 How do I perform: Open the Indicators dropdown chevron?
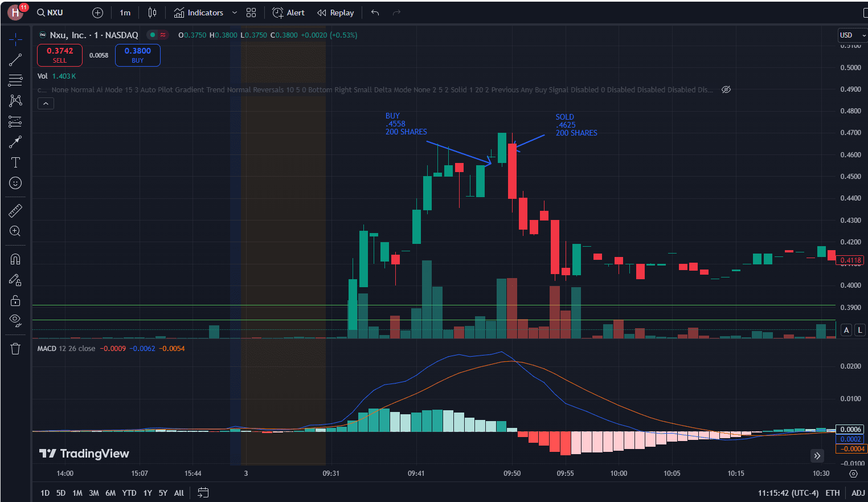[x=234, y=12]
